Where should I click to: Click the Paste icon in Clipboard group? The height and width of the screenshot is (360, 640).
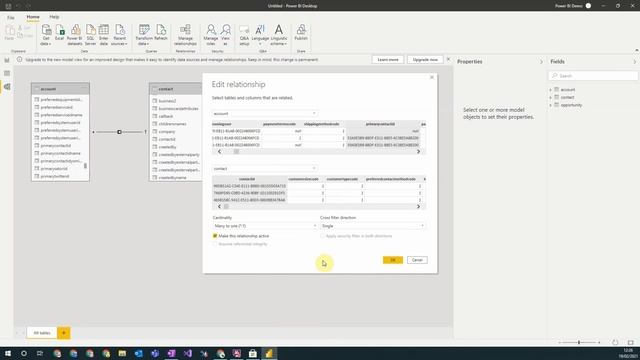[x=9, y=33]
